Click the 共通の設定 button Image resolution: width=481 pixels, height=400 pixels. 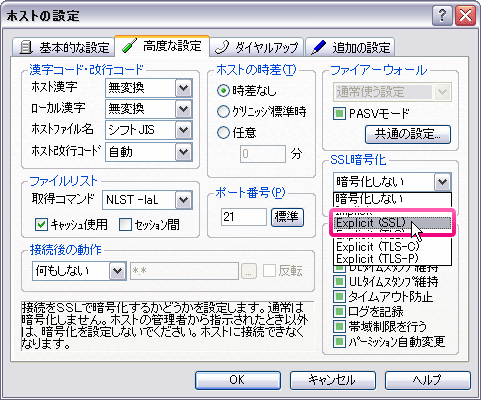coord(408,134)
